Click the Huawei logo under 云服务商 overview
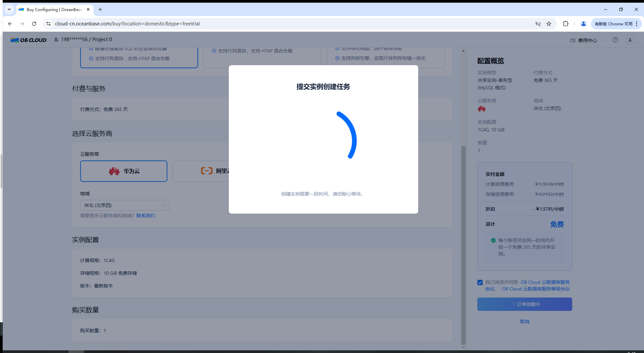 tap(482, 109)
